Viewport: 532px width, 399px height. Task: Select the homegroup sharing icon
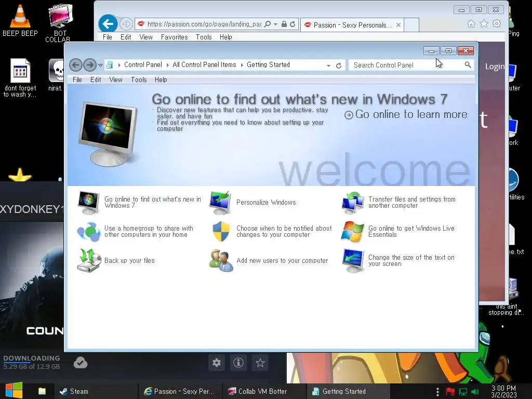click(88, 232)
